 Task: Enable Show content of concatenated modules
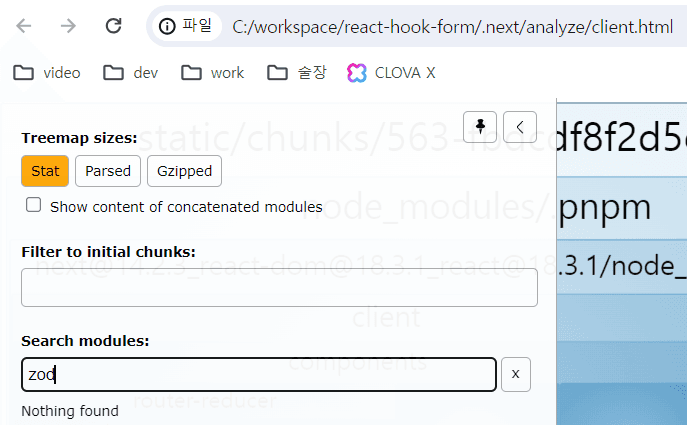[x=34, y=205]
